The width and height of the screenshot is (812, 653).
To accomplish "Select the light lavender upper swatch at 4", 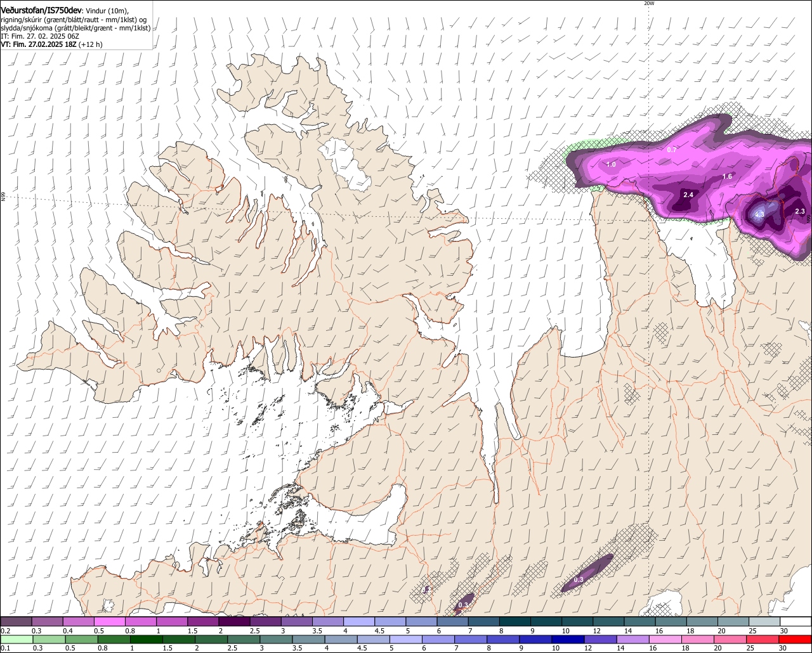I will tap(359, 622).
